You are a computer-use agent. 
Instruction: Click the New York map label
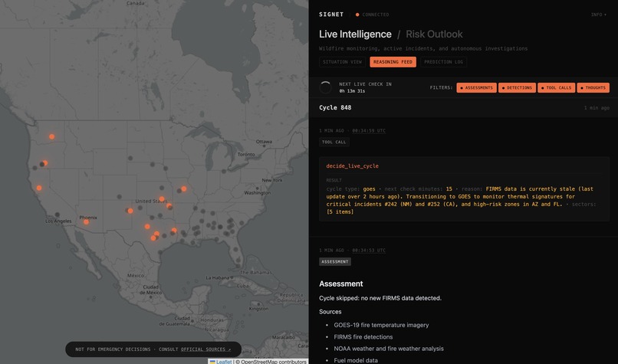[x=272, y=180]
